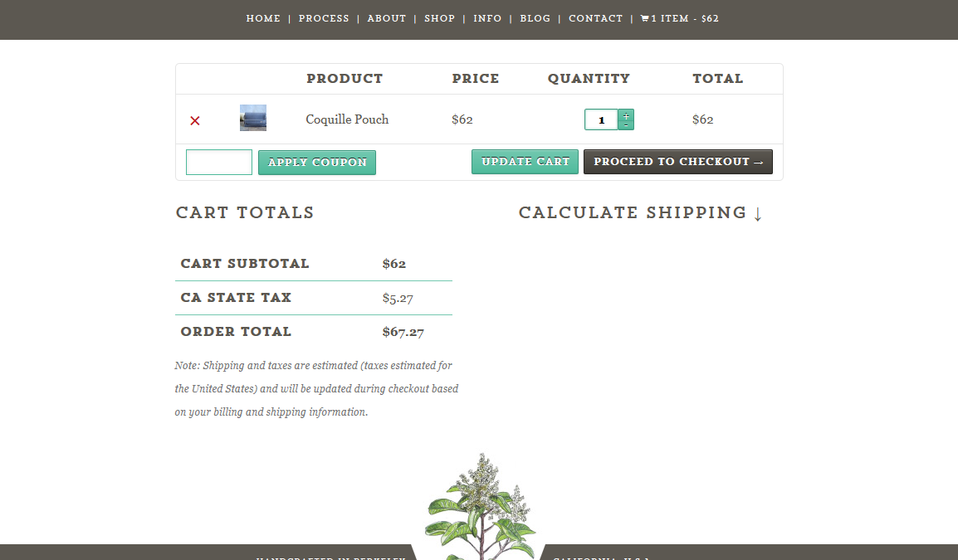The width and height of the screenshot is (958, 560).
Task: Increase quantity with the plus button
Action: point(626,115)
